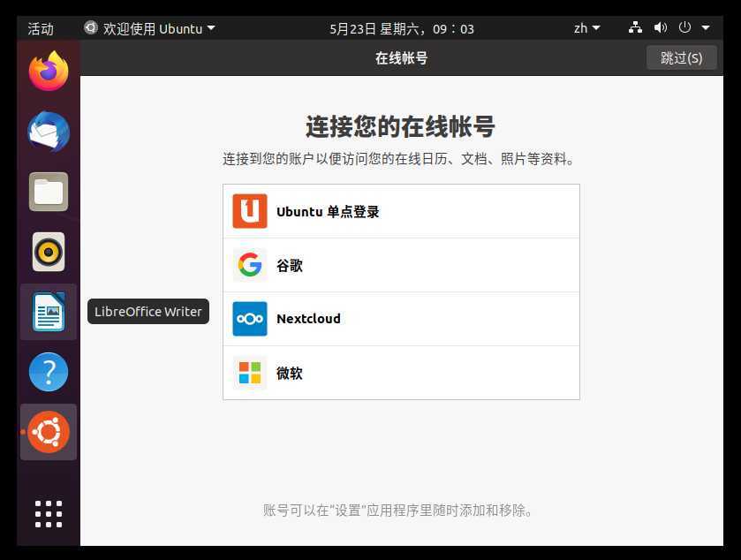Viewport: 741px width, 560px height.
Task: Open Thunderbird mail from the dock
Action: tap(49, 132)
